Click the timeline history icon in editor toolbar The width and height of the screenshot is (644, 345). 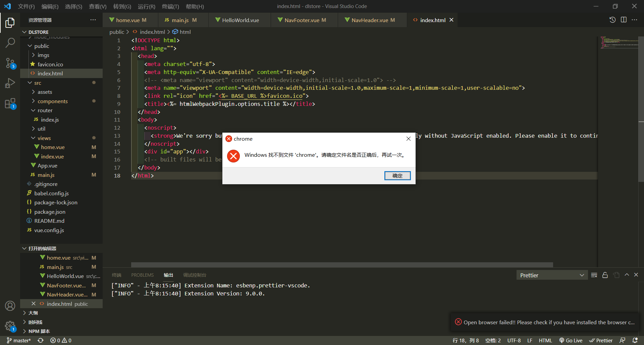click(x=612, y=20)
